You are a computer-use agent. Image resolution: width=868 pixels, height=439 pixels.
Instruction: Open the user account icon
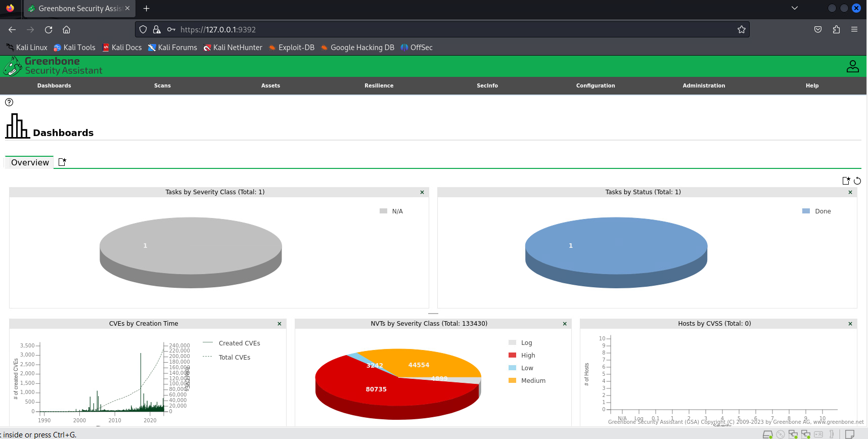[x=852, y=66]
